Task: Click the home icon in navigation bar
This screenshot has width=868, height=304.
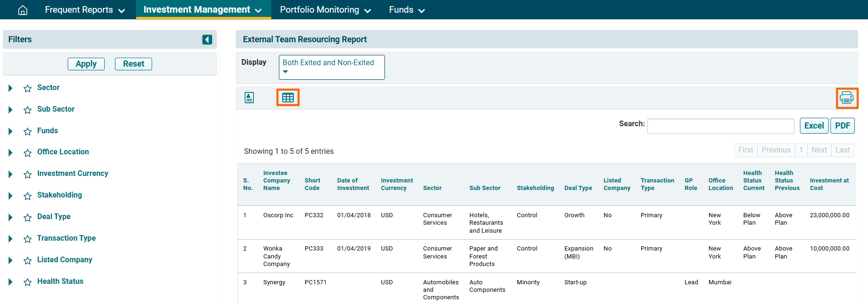Action: click(23, 10)
